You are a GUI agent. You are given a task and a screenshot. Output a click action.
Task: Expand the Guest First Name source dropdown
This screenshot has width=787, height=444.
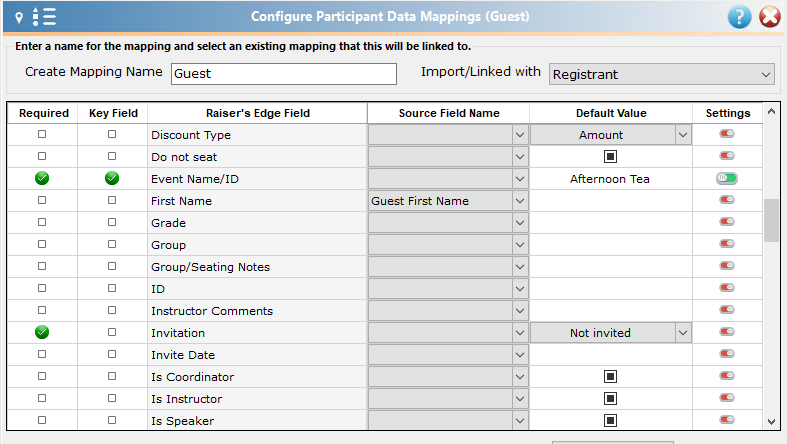(x=520, y=201)
